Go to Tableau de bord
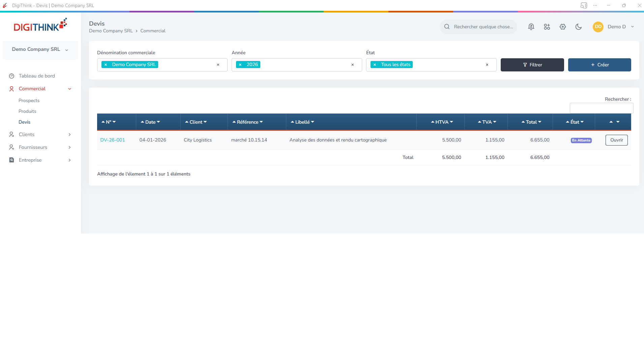 37,76
